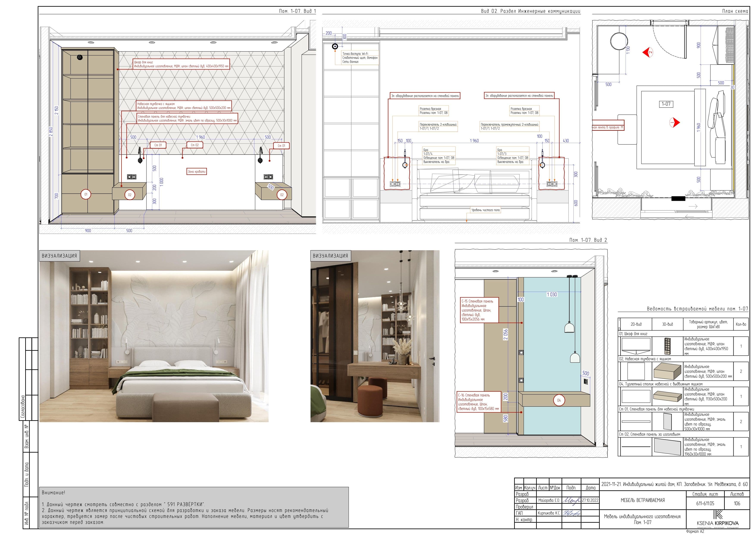
Task: Click the total sheets value '106'
Action: tap(737, 504)
